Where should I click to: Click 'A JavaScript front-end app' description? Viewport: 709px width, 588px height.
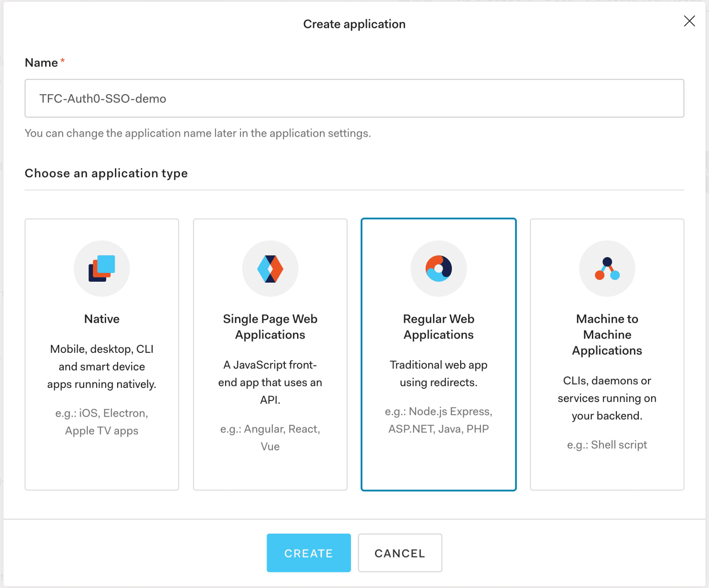[270, 382]
